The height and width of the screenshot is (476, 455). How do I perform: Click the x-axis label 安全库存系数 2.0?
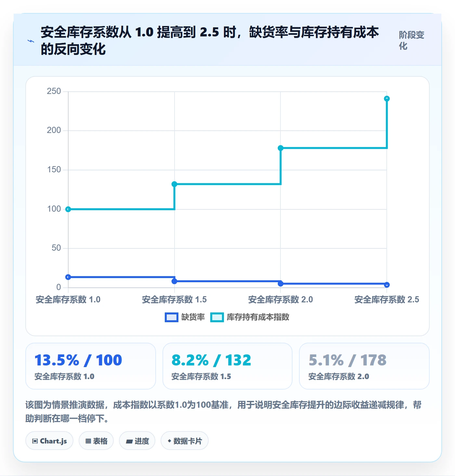click(280, 300)
